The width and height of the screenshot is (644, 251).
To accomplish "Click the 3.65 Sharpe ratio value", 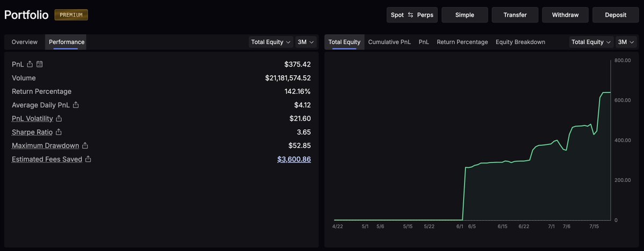I will pyautogui.click(x=304, y=132).
